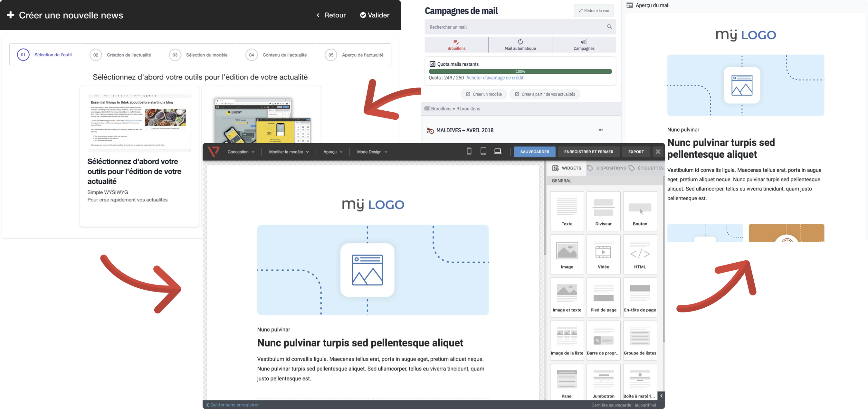This screenshot has height=409, width=868.
Task: Expand Modifier le modèle dropdown
Action: (289, 152)
